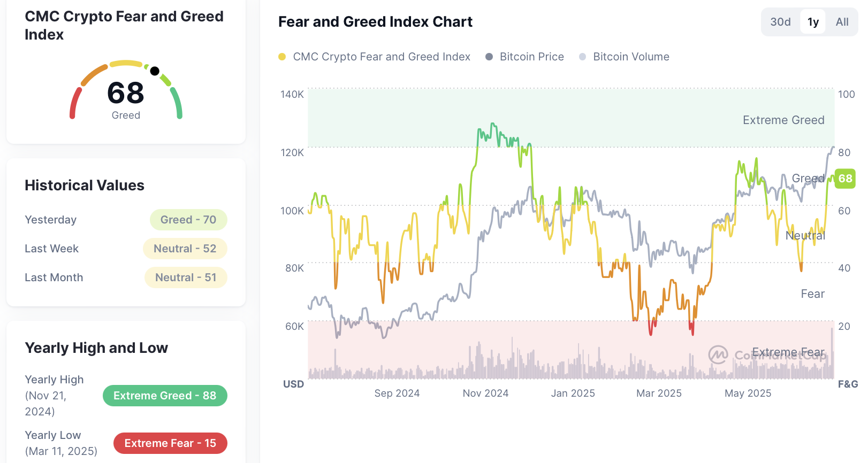
Task: Click the Nov 2024 axis label
Action: click(x=485, y=393)
